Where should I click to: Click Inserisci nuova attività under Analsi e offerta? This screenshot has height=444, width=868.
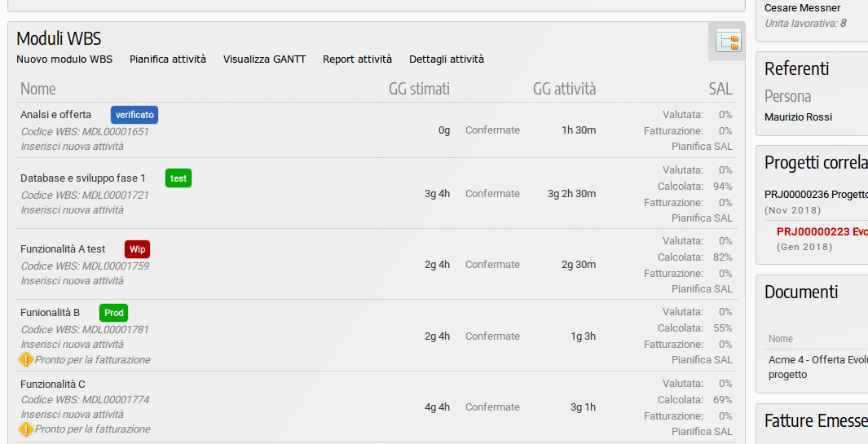tap(72, 146)
